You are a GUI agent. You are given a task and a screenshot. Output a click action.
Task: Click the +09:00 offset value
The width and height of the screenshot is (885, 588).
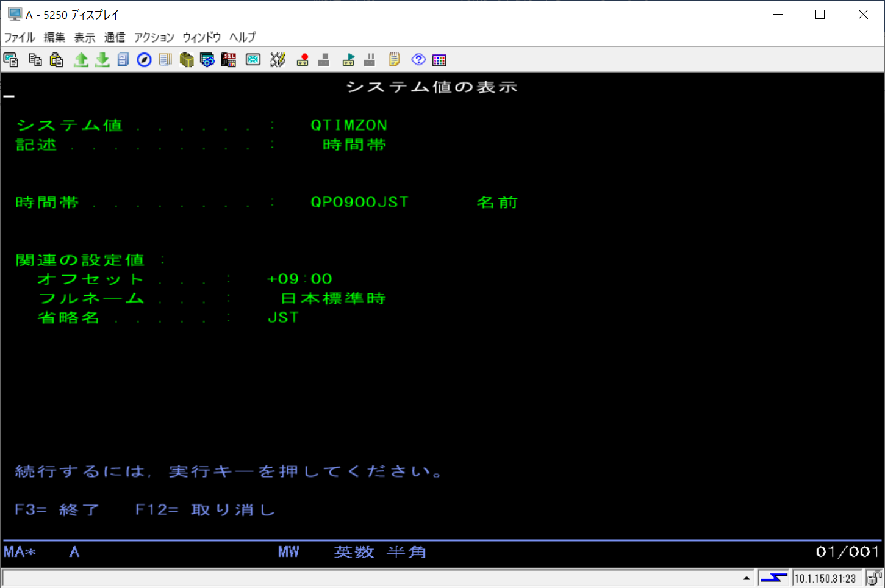(x=299, y=279)
